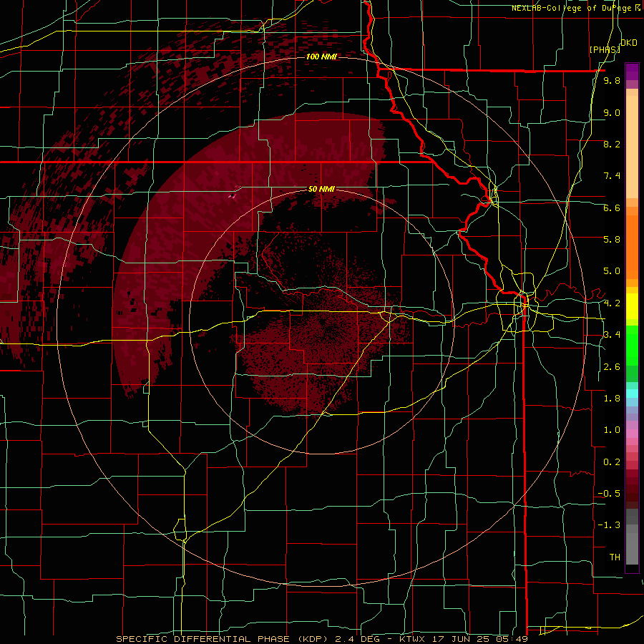Screen dimensions: 644x644
Task: Click the 9.0 scale label
Action: click(612, 112)
